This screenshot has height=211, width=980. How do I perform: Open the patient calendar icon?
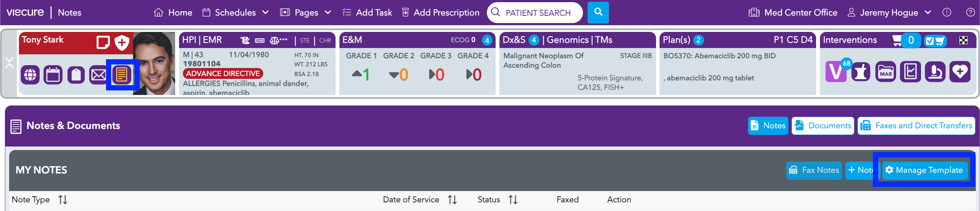(x=53, y=75)
